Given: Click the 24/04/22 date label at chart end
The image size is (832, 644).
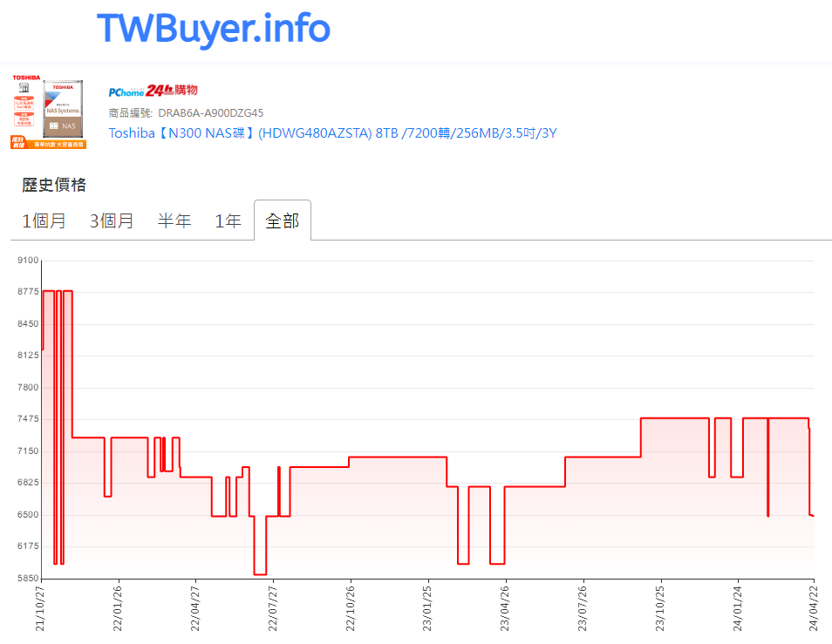Looking at the screenshot, I should pos(814,609).
